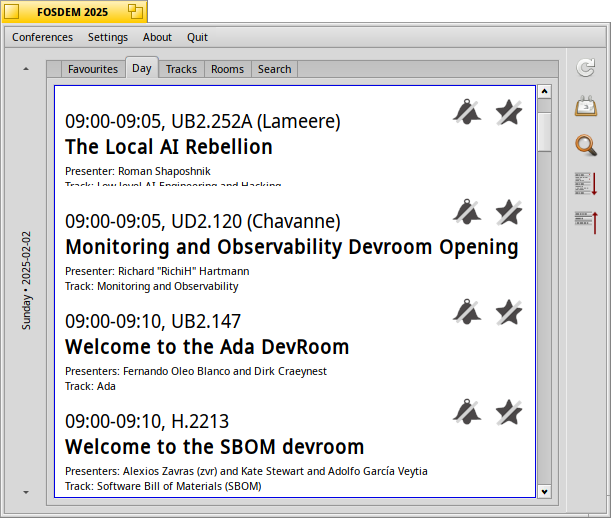Click the magnifying glass search icon
This screenshot has width=611, height=518.
[x=586, y=145]
